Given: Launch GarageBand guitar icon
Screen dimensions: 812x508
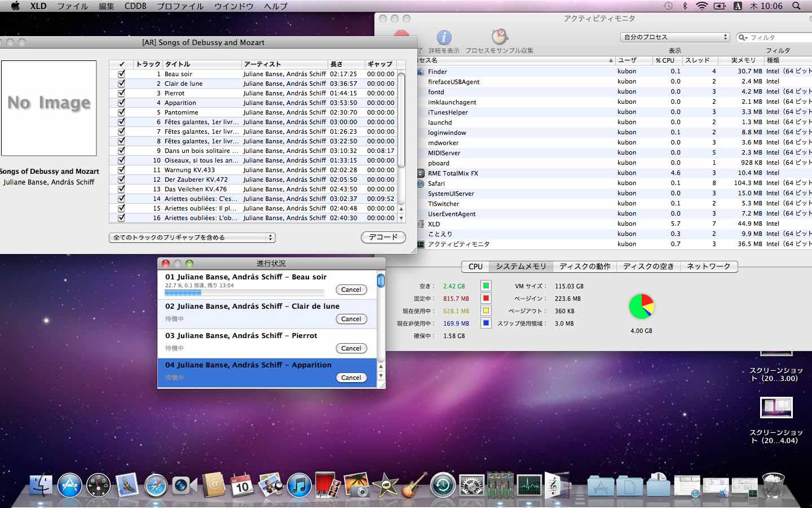Looking at the screenshot, I should click(x=414, y=485).
